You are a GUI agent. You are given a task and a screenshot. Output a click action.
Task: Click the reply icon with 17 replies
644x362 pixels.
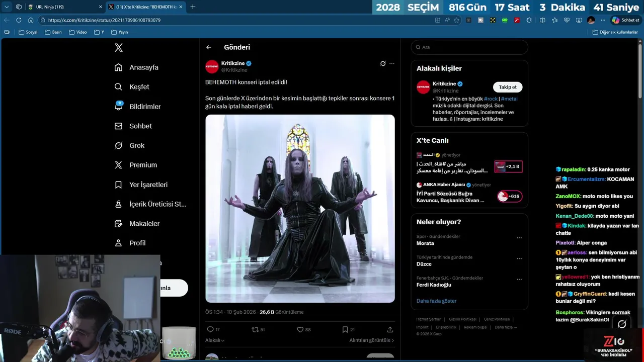pos(210,330)
